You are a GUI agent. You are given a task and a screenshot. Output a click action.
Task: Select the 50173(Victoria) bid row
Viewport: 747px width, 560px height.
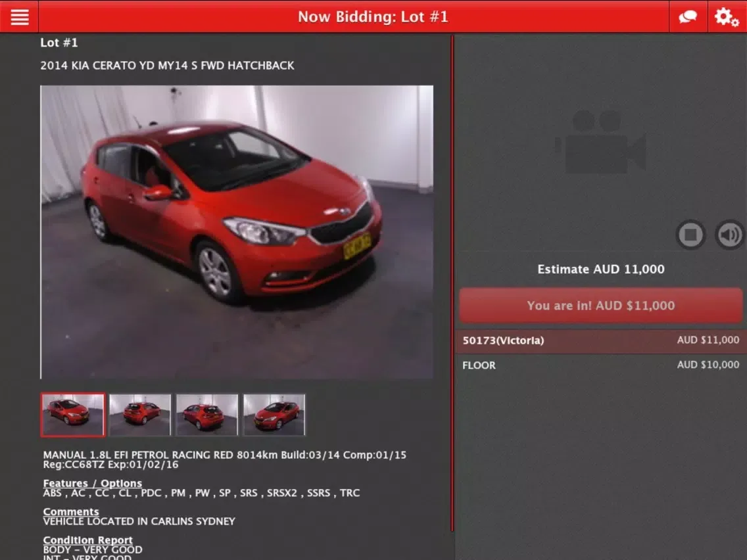tap(601, 340)
